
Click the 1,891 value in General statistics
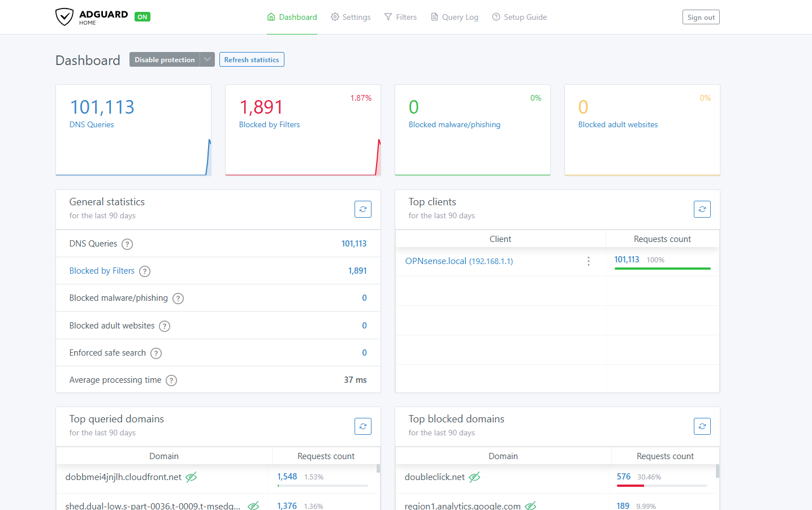[357, 271]
